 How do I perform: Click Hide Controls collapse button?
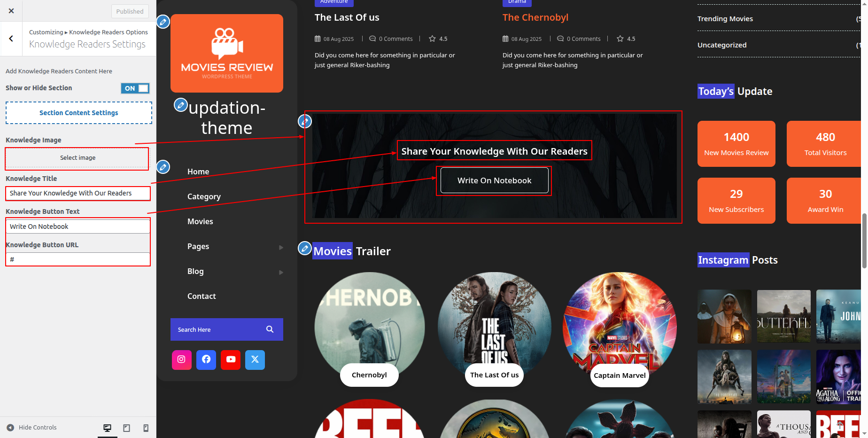point(32,428)
